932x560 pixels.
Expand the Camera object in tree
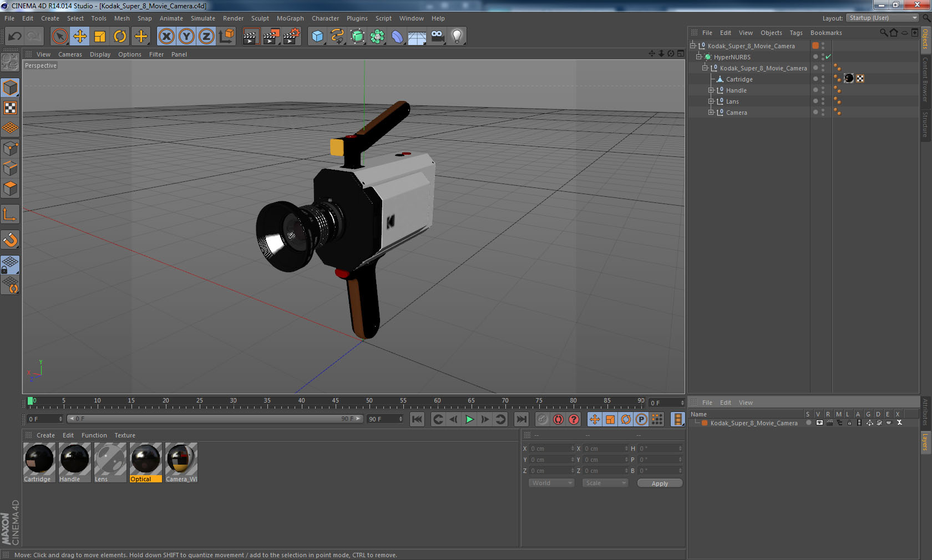coord(711,113)
